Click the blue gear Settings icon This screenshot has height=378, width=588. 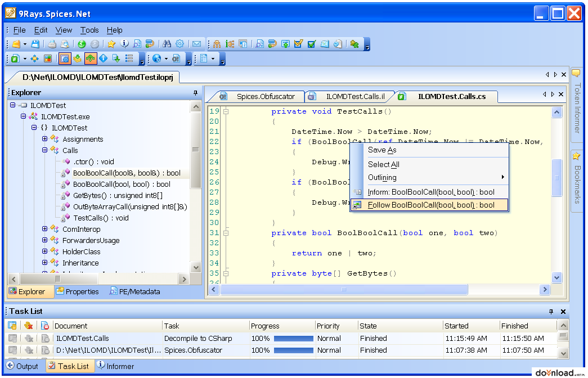[x=180, y=44]
